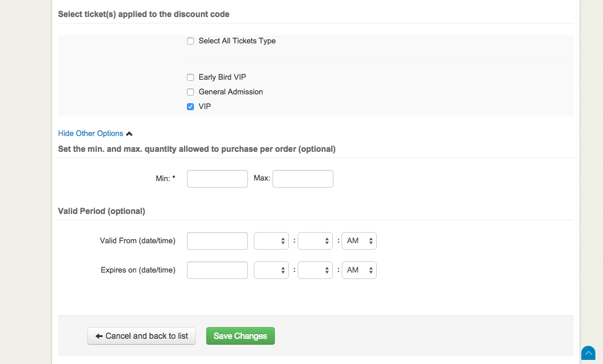Click the 'Expires on (date/time)' label
The image size is (603, 364).
click(x=138, y=270)
